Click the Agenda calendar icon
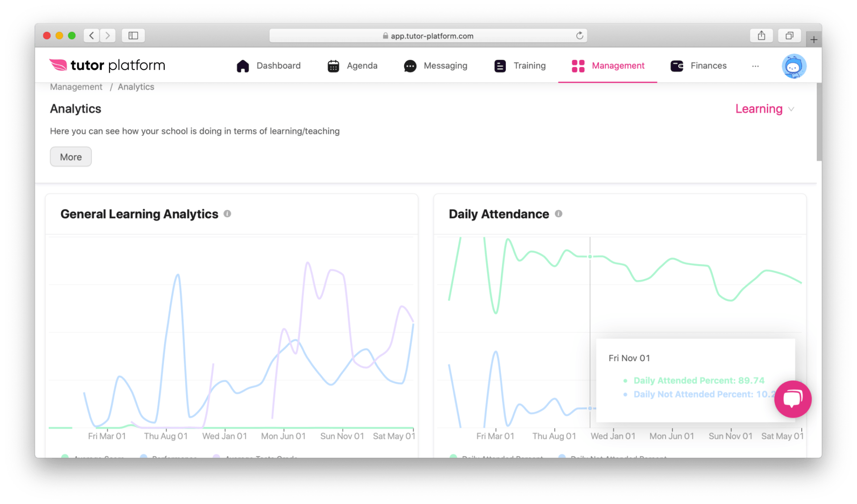The image size is (857, 504). (333, 66)
